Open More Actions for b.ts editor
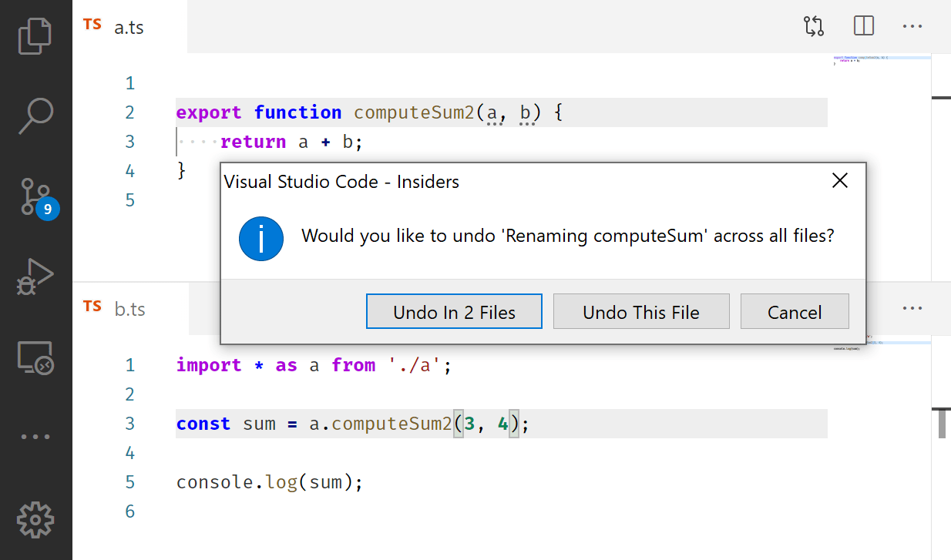Screen dimensions: 951x560 point(912,308)
